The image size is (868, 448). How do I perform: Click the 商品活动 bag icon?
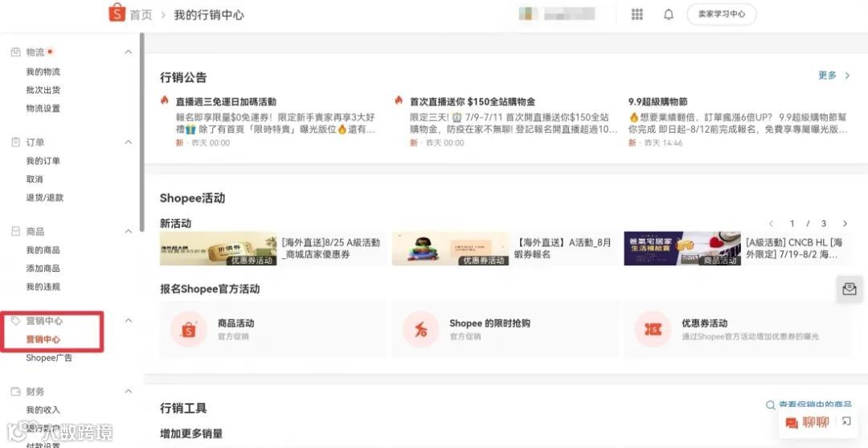[189, 330]
